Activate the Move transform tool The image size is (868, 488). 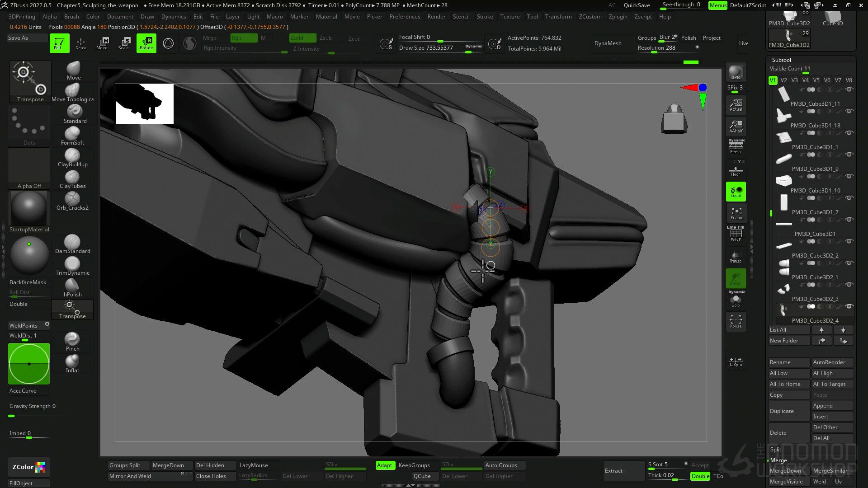coord(102,43)
